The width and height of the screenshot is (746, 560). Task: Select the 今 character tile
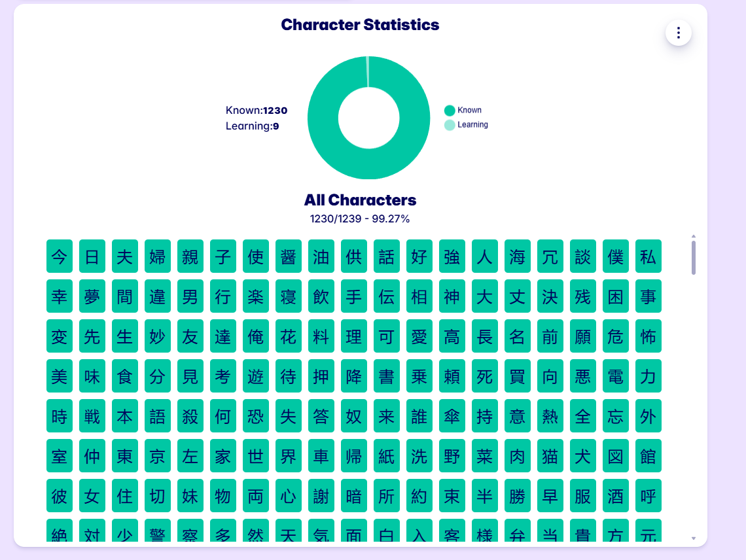click(x=60, y=256)
